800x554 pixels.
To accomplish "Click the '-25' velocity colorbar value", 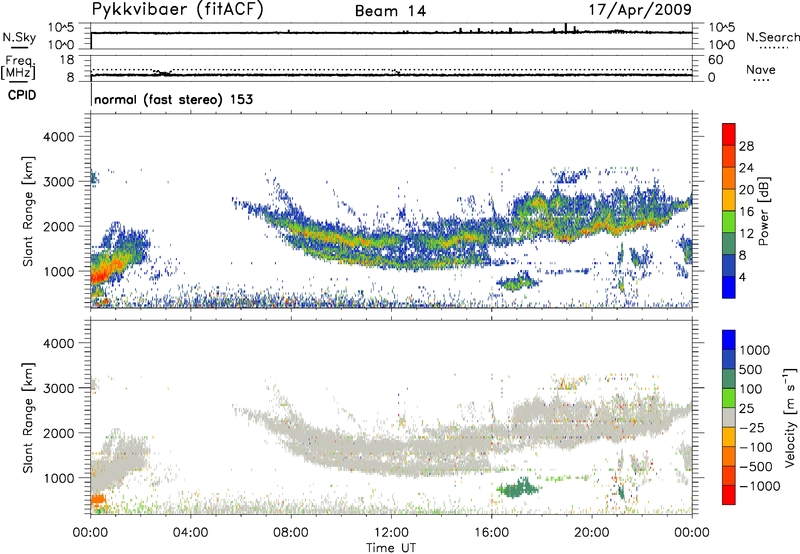I will pos(753,428).
